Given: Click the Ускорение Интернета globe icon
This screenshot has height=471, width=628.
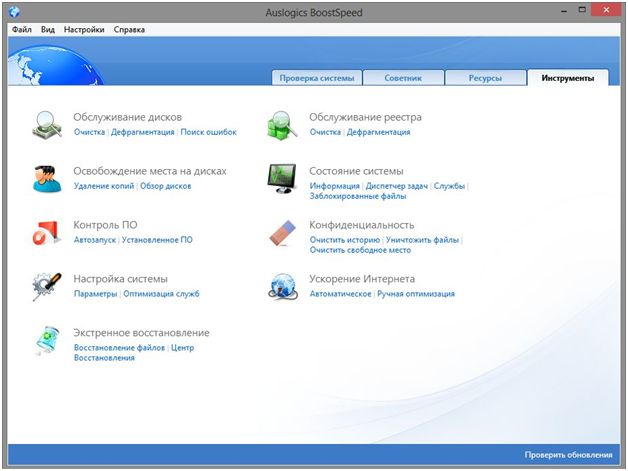Looking at the screenshot, I should (x=281, y=286).
